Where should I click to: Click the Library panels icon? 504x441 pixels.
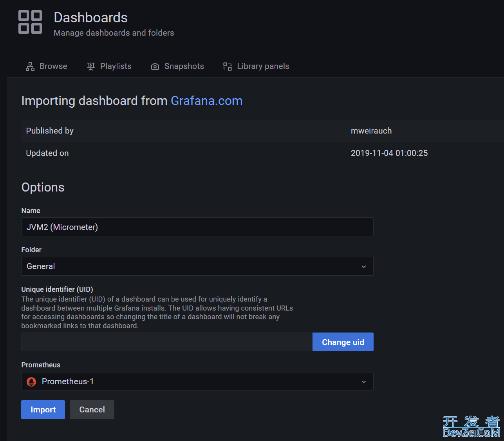(228, 67)
